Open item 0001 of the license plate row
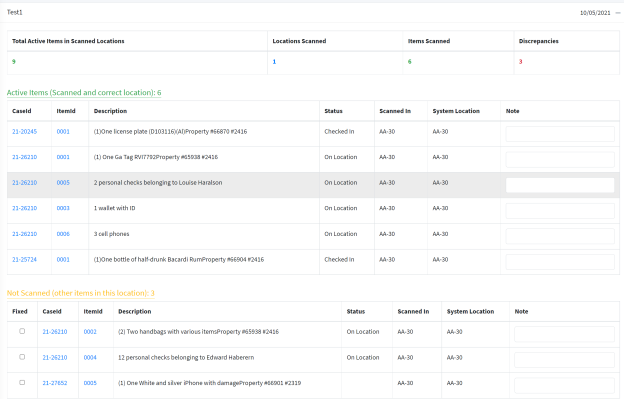 pos(63,132)
